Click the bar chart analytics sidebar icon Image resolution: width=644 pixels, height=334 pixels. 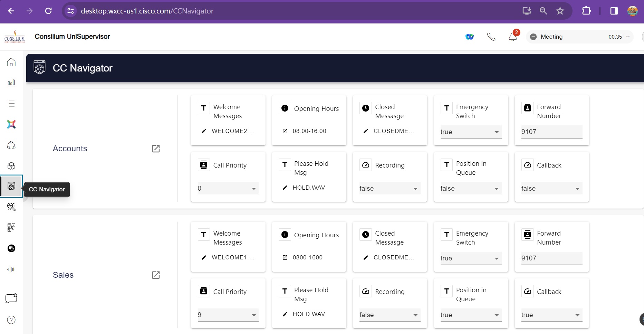[x=11, y=83]
